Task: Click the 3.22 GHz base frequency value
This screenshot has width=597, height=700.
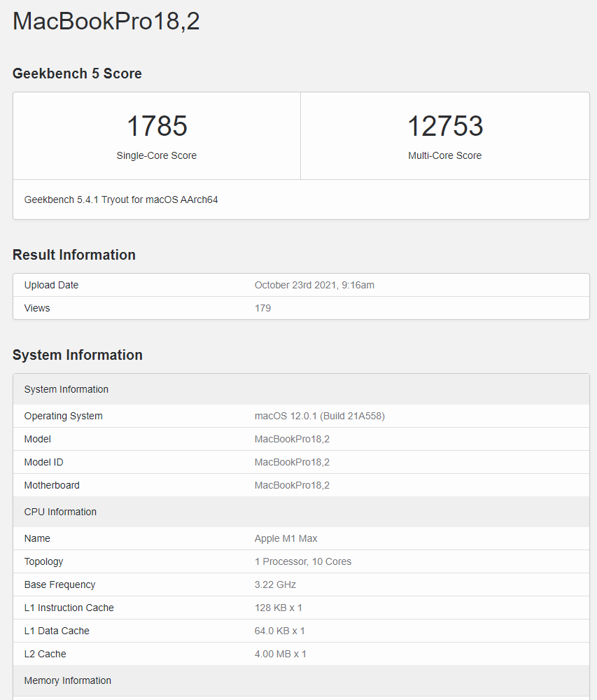Action: tap(275, 584)
